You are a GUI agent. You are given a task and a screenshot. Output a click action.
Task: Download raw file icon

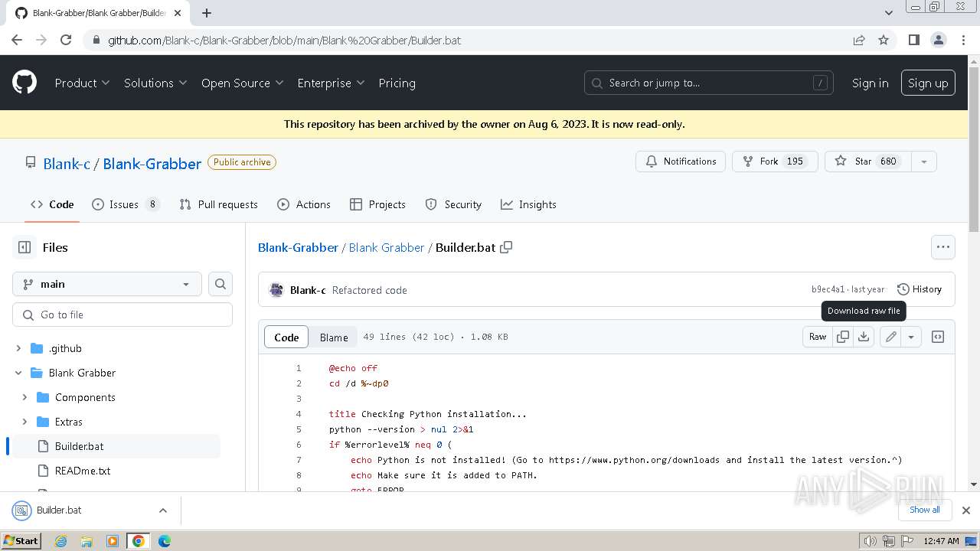(x=864, y=337)
